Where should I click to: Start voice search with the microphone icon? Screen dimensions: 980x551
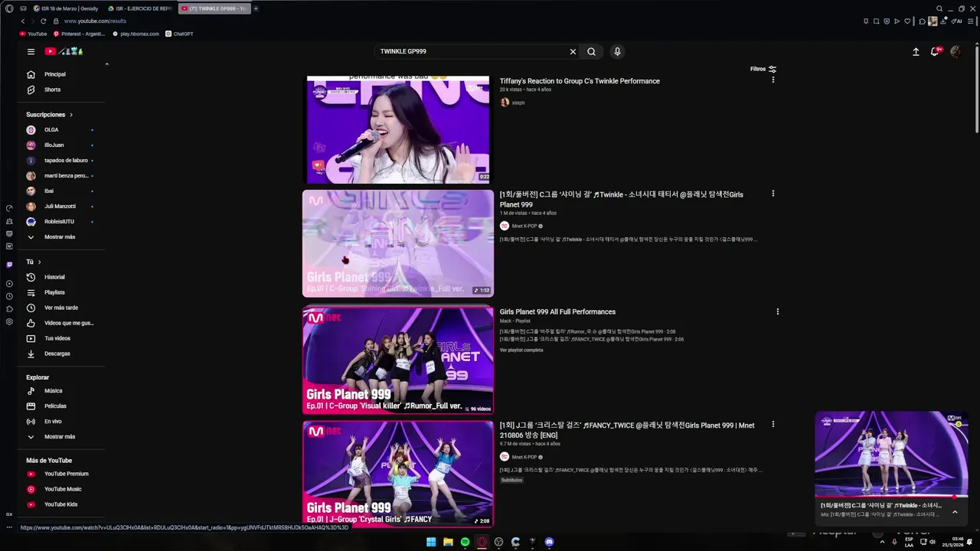617,51
